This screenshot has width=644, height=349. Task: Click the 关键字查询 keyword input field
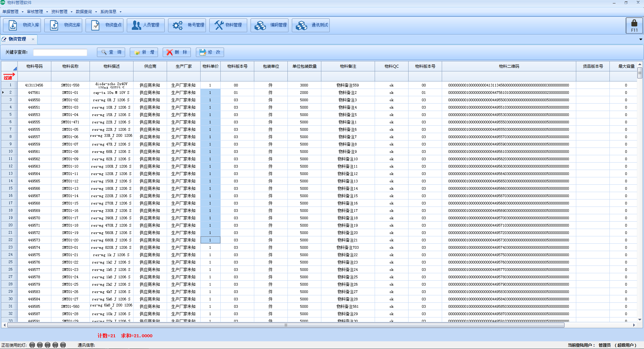pos(60,52)
